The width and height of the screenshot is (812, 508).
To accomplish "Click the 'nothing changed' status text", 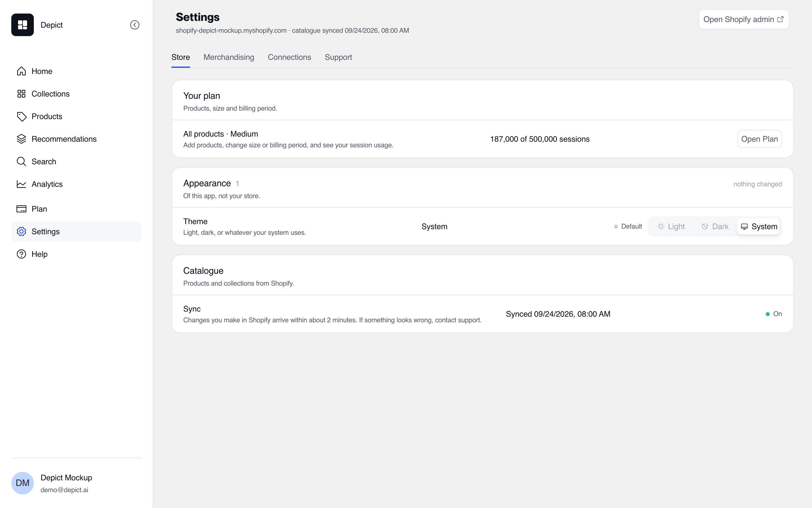I will pos(758,184).
